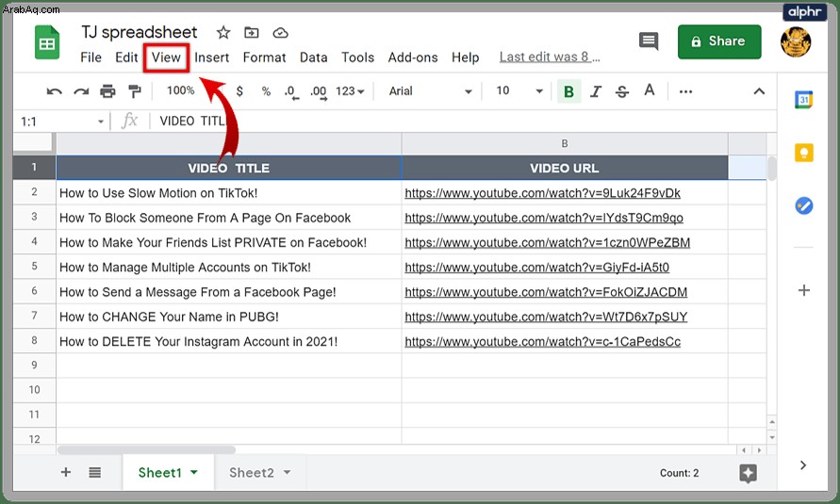Open the Edit menu
The image size is (840, 504).
coord(126,57)
